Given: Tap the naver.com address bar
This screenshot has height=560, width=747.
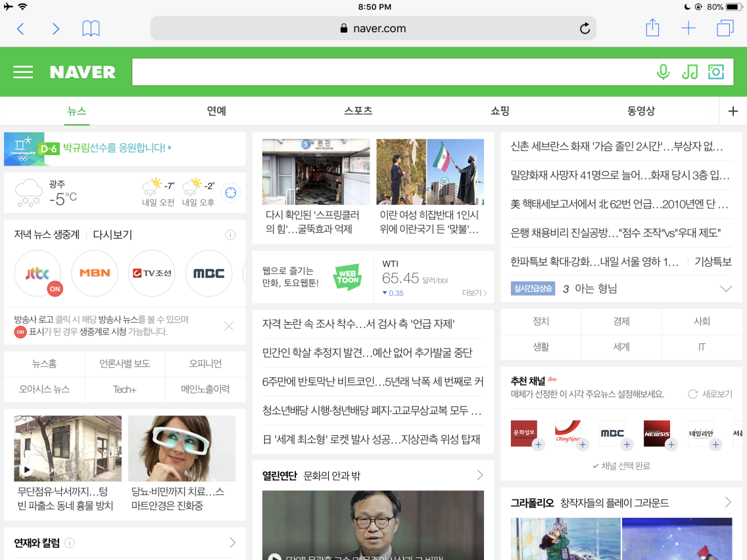Looking at the screenshot, I should 373,28.
